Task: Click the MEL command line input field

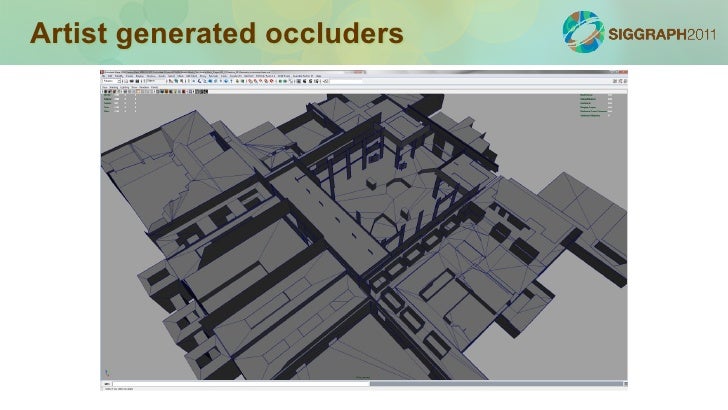Action: [x=241, y=384]
